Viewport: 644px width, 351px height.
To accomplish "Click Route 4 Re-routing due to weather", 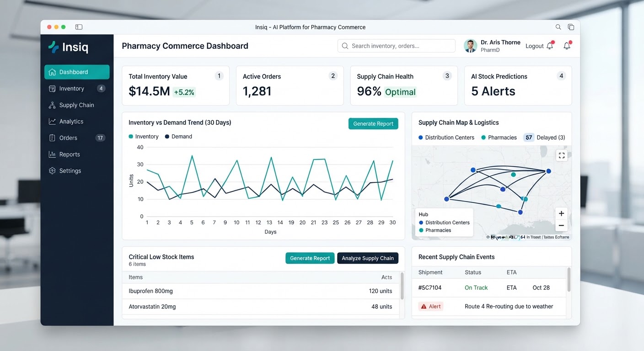I will pos(509,307).
